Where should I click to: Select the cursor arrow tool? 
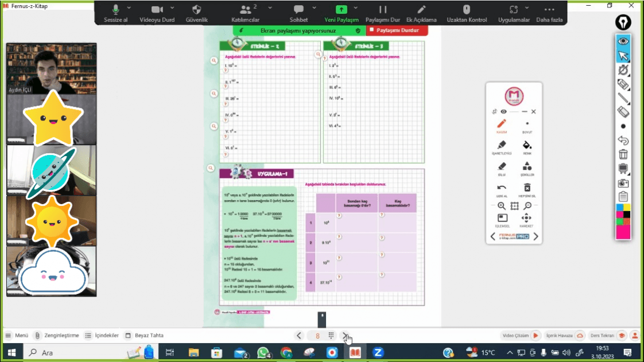[x=623, y=56]
